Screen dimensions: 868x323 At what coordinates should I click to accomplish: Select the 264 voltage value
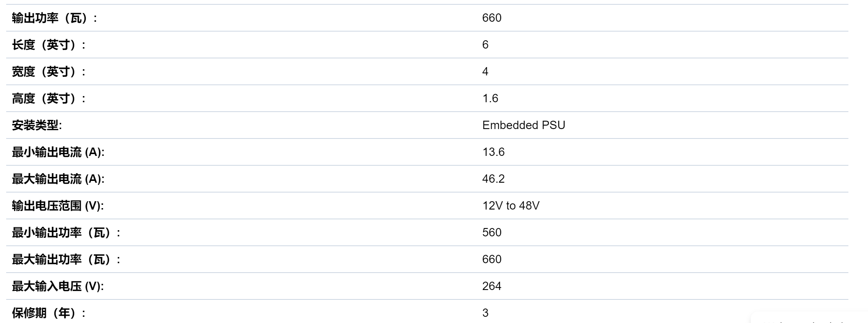[x=492, y=286]
